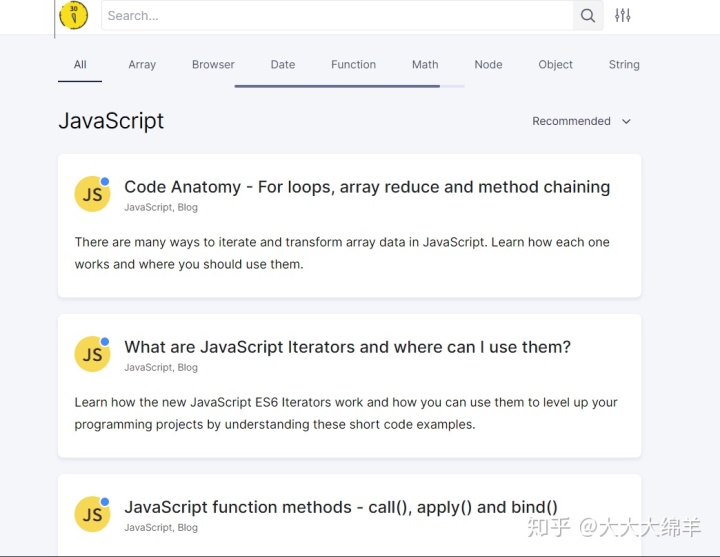The width and height of the screenshot is (720, 557).
Task: Open the Recommended sort dropdown
Action: coord(581,121)
